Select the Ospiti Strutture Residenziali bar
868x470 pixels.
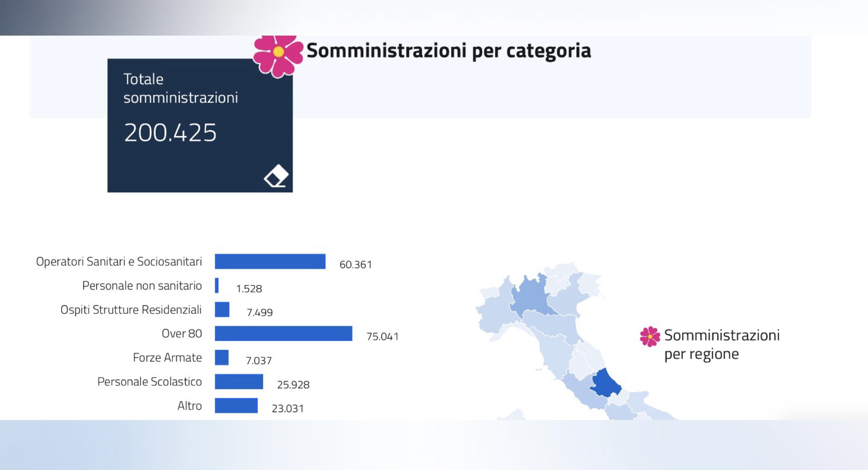(x=222, y=309)
